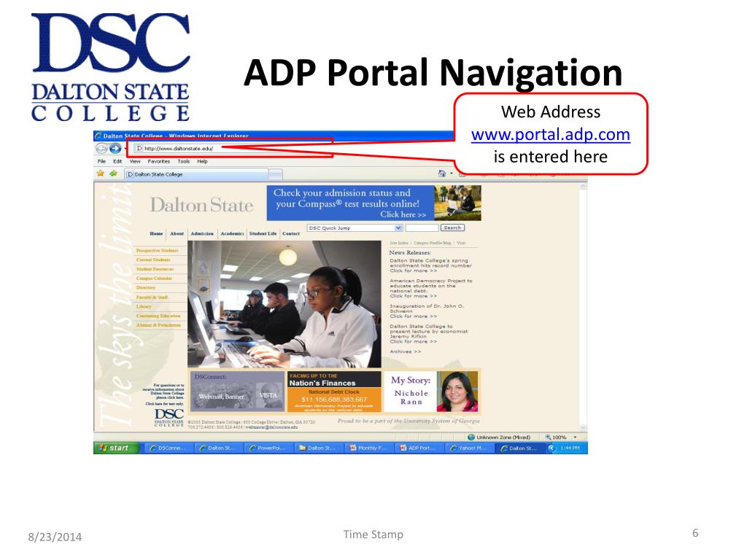This screenshot has width=747, height=560.
Task: Click Directory in the sidebar
Action: pos(146,287)
